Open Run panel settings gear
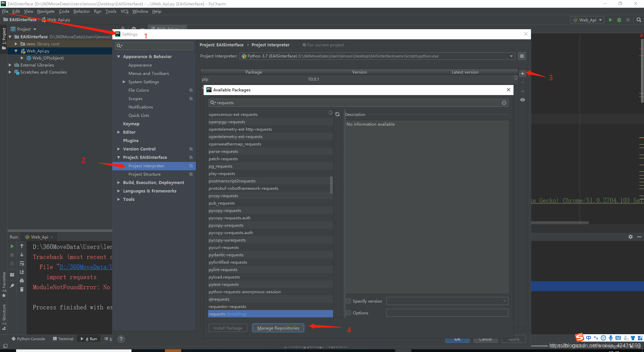644x352 pixels. tap(631, 237)
